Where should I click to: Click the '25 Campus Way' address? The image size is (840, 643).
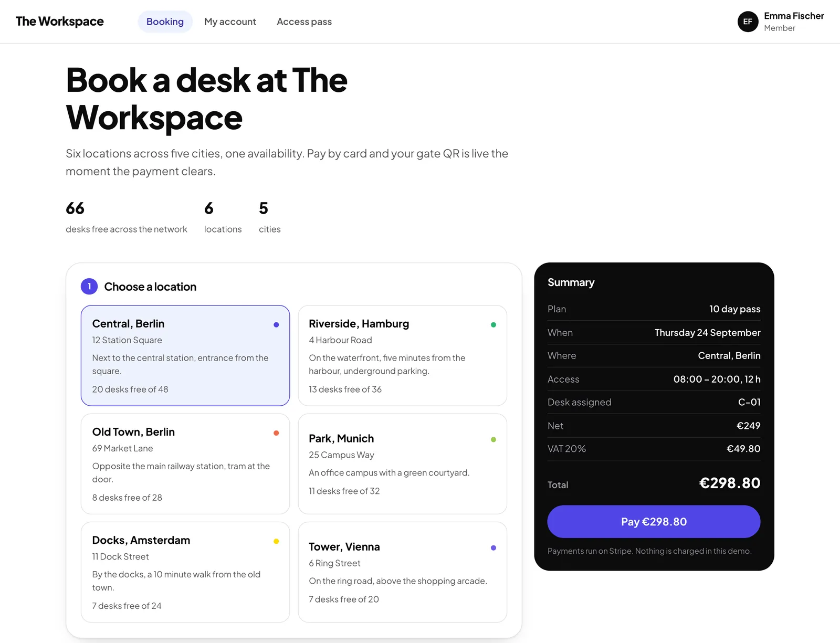341,455
